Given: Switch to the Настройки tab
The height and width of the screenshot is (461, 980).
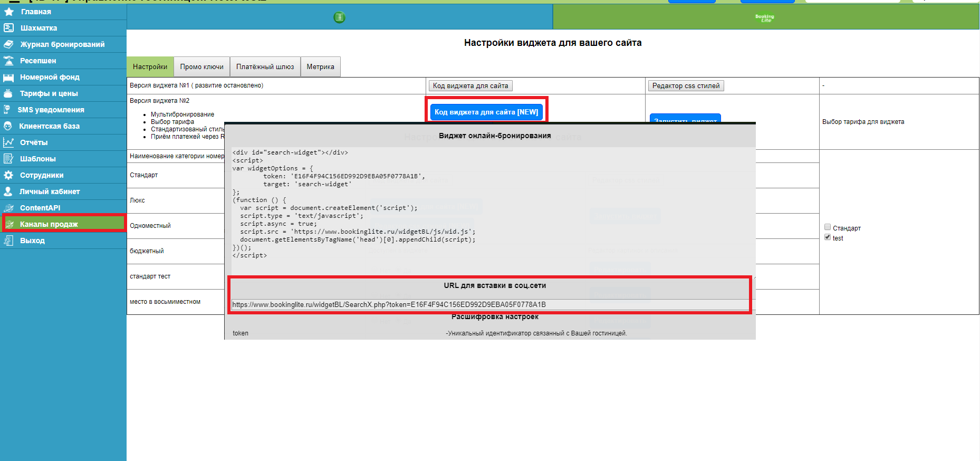Looking at the screenshot, I should [x=150, y=67].
